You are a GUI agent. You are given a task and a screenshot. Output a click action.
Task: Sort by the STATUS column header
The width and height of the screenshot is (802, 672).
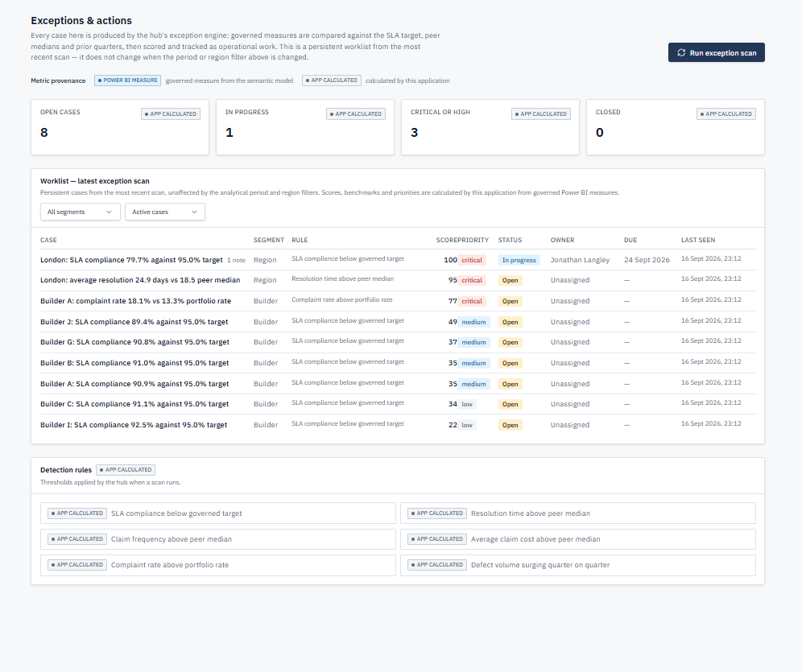coord(510,240)
